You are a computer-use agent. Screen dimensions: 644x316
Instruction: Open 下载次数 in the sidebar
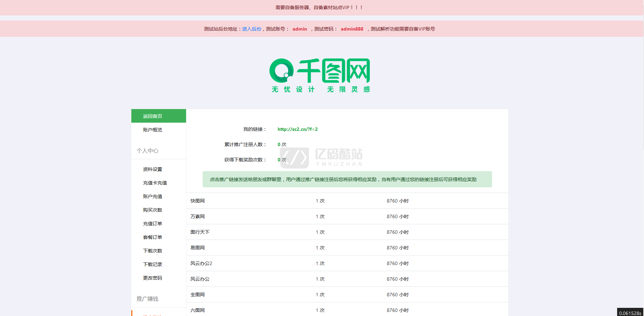tap(152, 251)
